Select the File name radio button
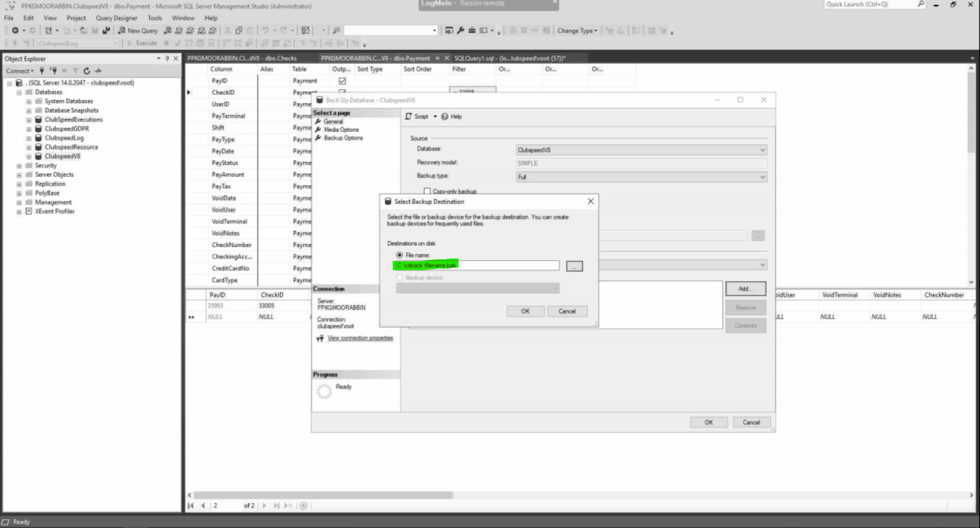 click(x=399, y=255)
